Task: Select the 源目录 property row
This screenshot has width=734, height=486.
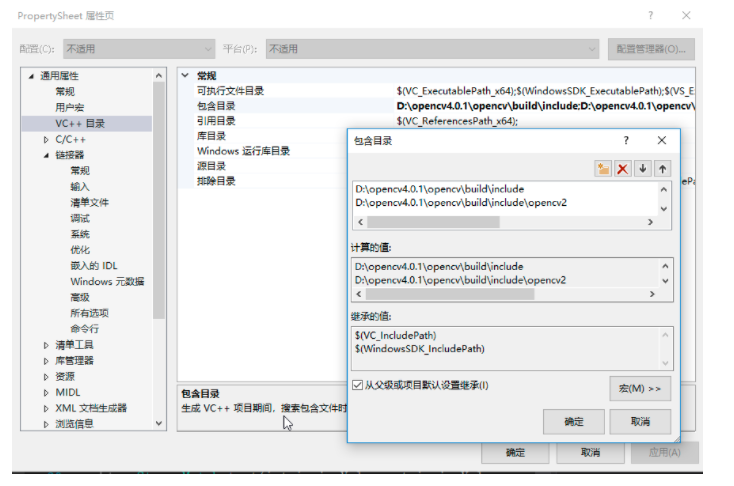Action: coord(271,166)
